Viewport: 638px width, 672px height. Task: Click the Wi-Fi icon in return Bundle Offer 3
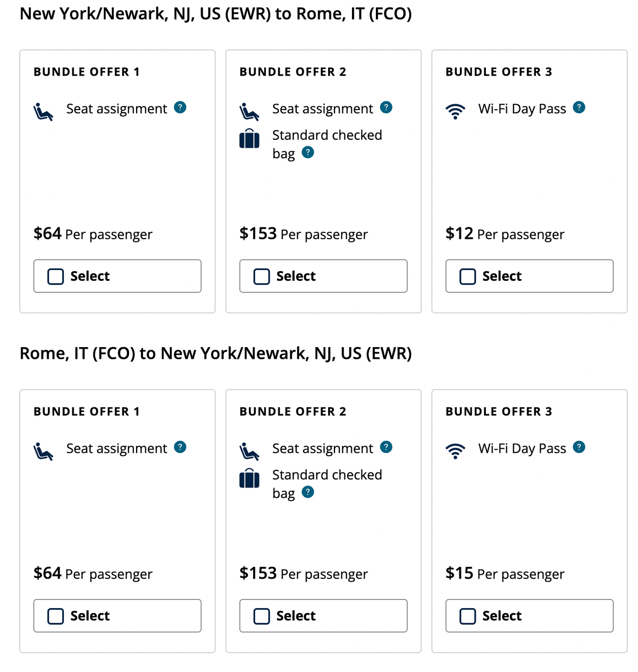tap(455, 451)
